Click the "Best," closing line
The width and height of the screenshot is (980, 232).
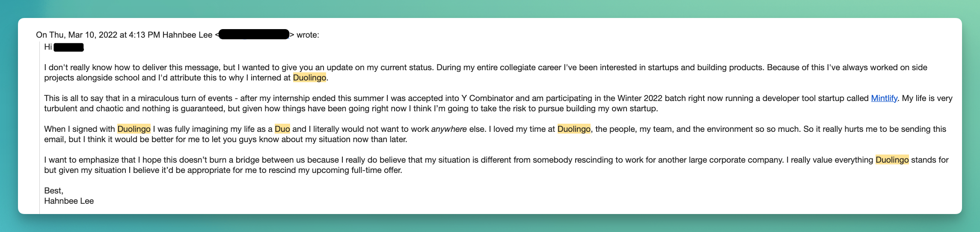(x=53, y=190)
